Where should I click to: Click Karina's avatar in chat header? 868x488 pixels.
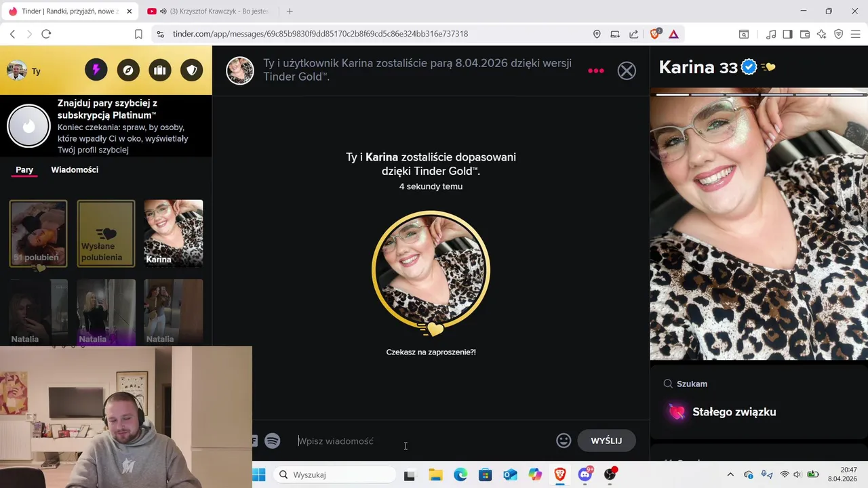pyautogui.click(x=240, y=70)
